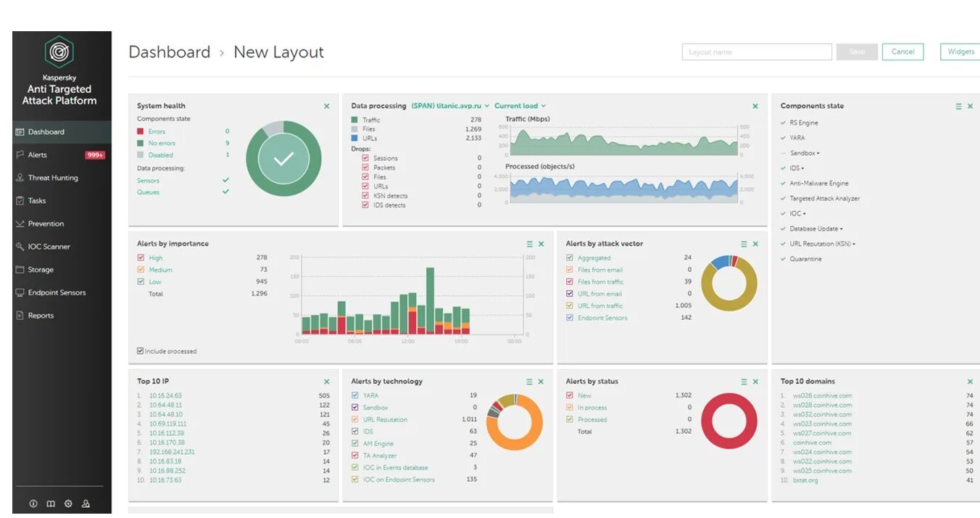The image size is (980, 518).
Task: Toggle the Sessions drops checkbox
Action: click(x=365, y=157)
